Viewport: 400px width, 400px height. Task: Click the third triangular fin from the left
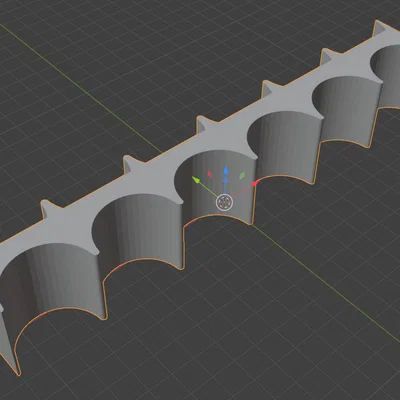click(x=206, y=124)
